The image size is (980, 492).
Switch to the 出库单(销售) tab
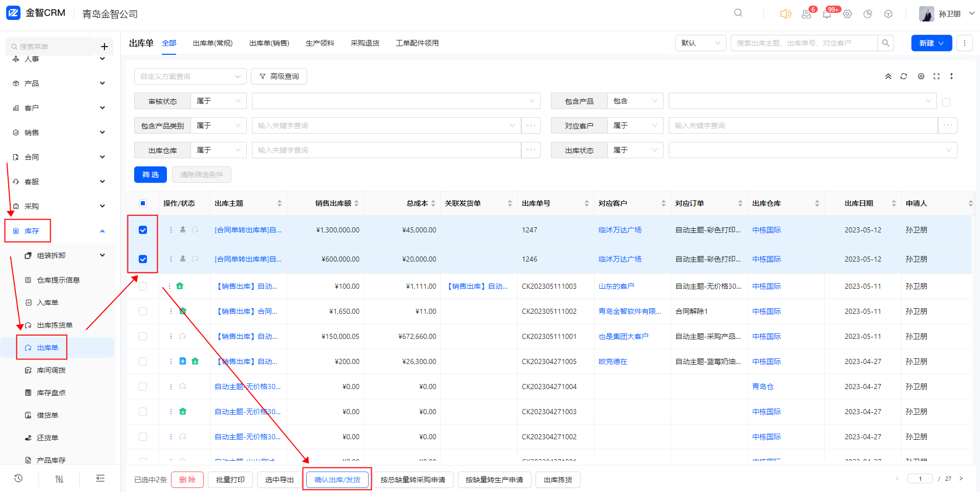point(269,43)
